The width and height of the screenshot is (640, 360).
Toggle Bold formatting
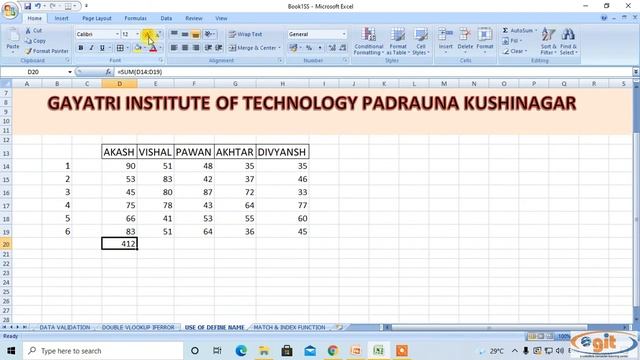(x=80, y=48)
